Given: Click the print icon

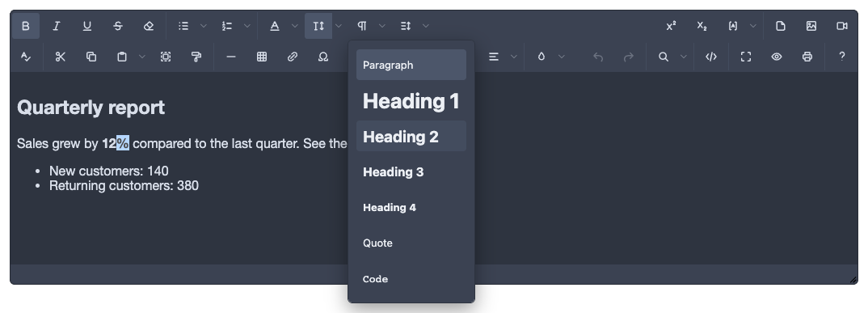Looking at the screenshot, I should click(807, 57).
